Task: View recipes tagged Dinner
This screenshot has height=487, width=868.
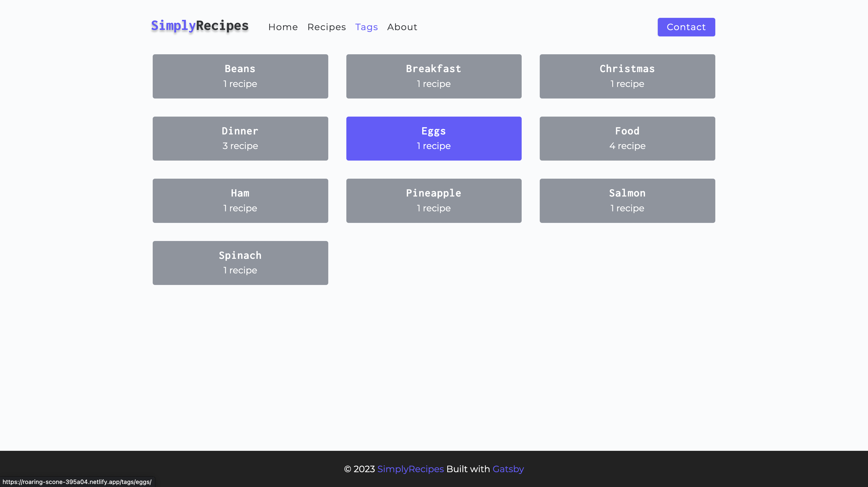Action: point(240,138)
